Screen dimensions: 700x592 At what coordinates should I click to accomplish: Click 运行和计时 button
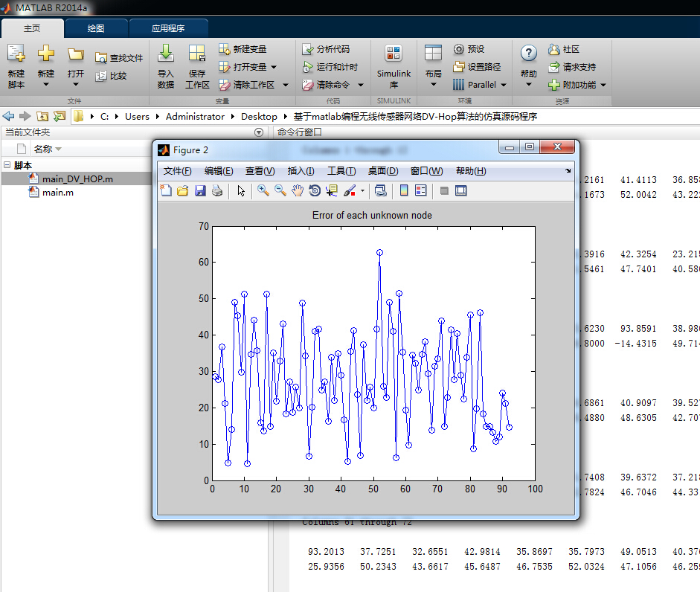pos(330,67)
